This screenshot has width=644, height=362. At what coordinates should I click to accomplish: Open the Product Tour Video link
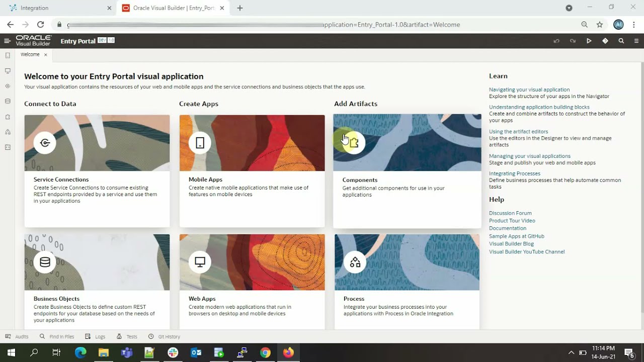coord(512,221)
